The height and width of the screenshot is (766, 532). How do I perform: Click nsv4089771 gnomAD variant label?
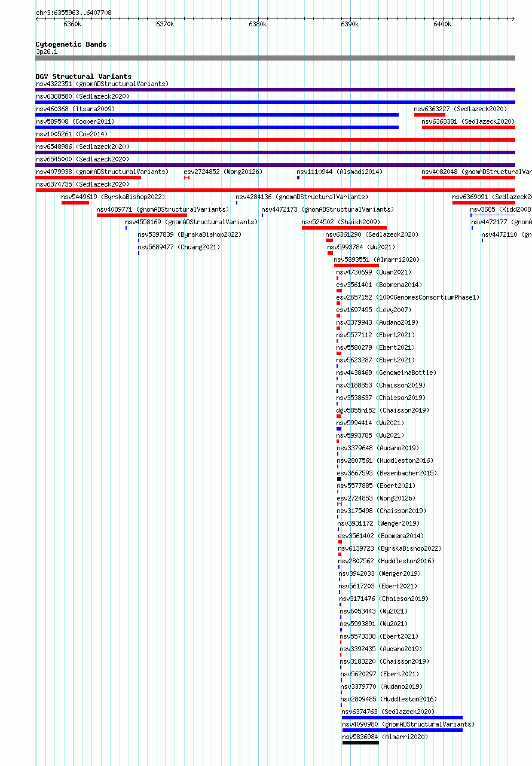(163, 209)
